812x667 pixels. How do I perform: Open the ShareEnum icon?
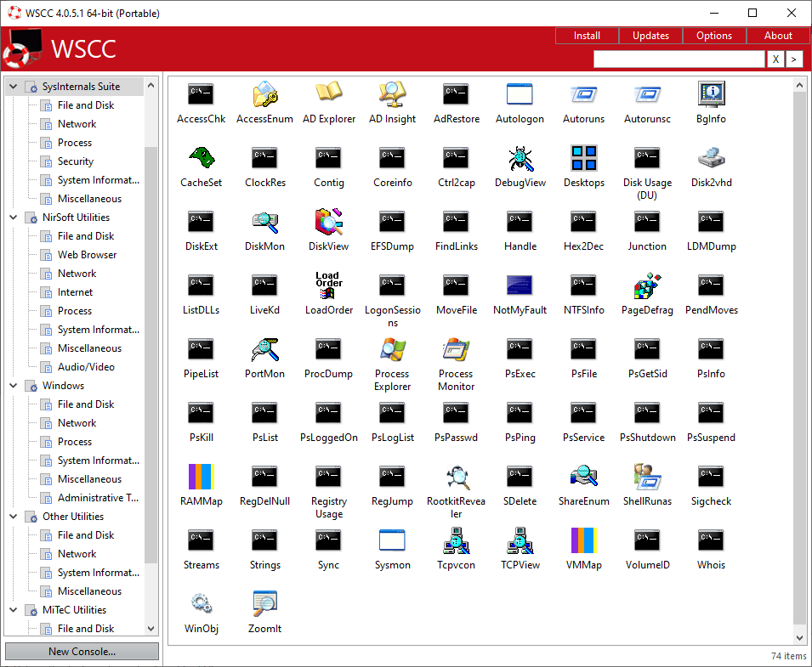(583, 477)
